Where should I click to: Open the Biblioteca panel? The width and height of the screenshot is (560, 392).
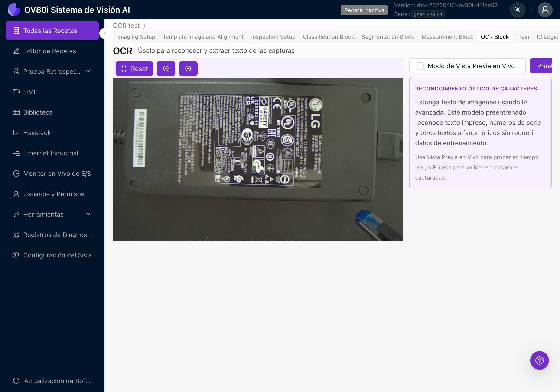point(38,112)
